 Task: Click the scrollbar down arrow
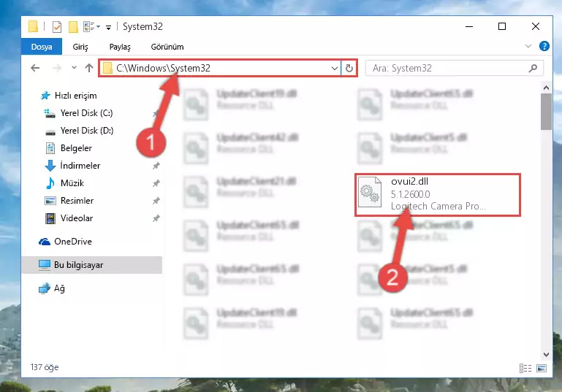click(546, 355)
